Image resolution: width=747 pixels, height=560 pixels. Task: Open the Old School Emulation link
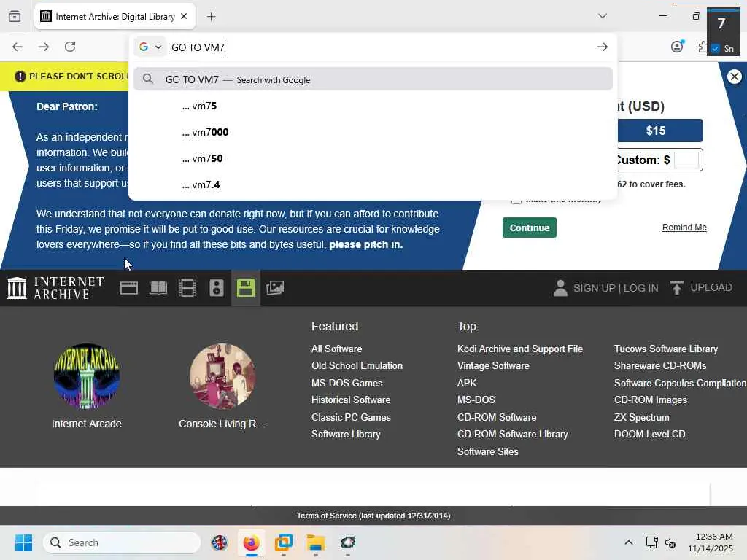357,366
